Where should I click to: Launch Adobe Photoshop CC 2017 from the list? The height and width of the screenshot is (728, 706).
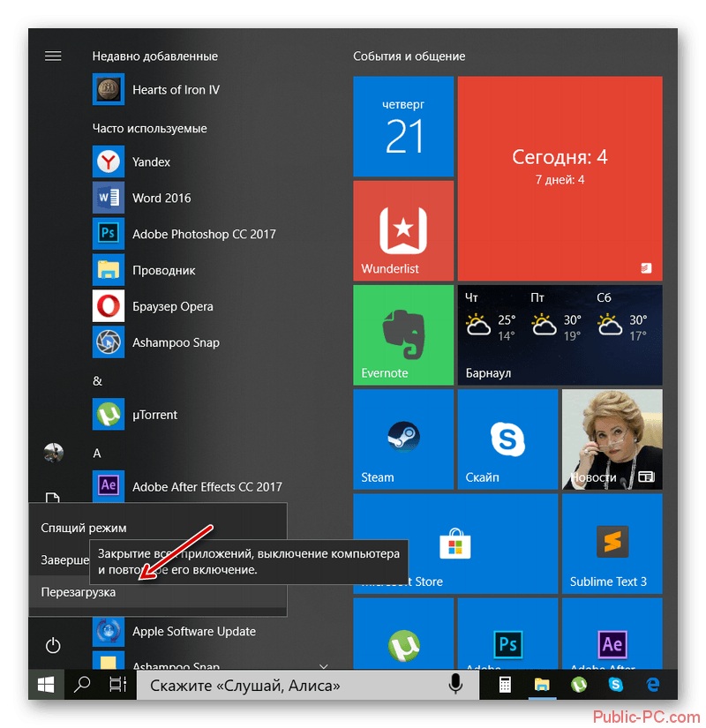pos(186,234)
